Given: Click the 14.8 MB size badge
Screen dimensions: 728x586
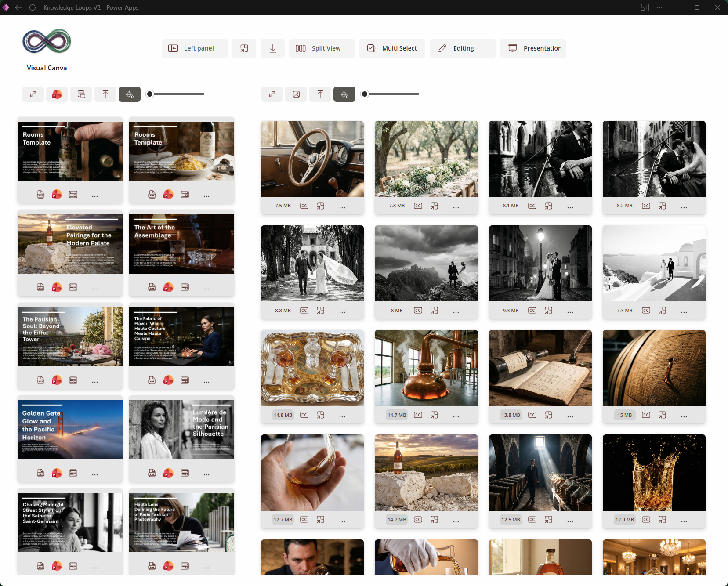Looking at the screenshot, I should [283, 415].
